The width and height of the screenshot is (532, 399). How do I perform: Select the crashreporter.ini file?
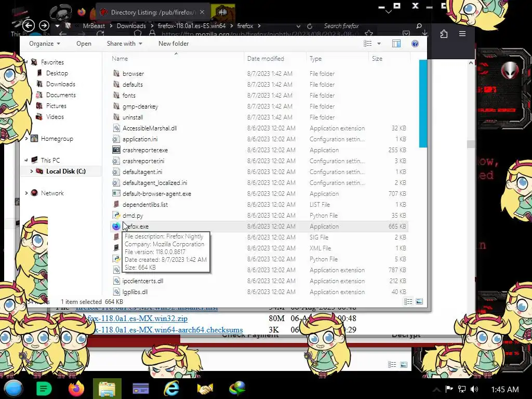coord(143,161)
